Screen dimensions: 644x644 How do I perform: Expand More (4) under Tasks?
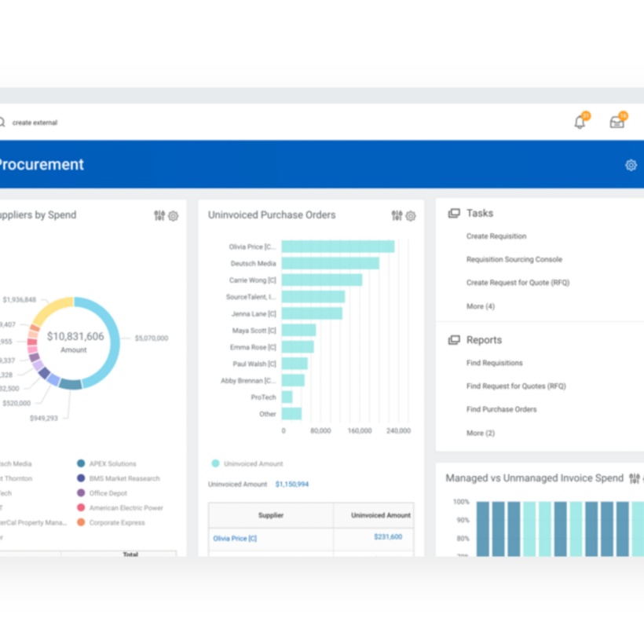tap(481, 306)
